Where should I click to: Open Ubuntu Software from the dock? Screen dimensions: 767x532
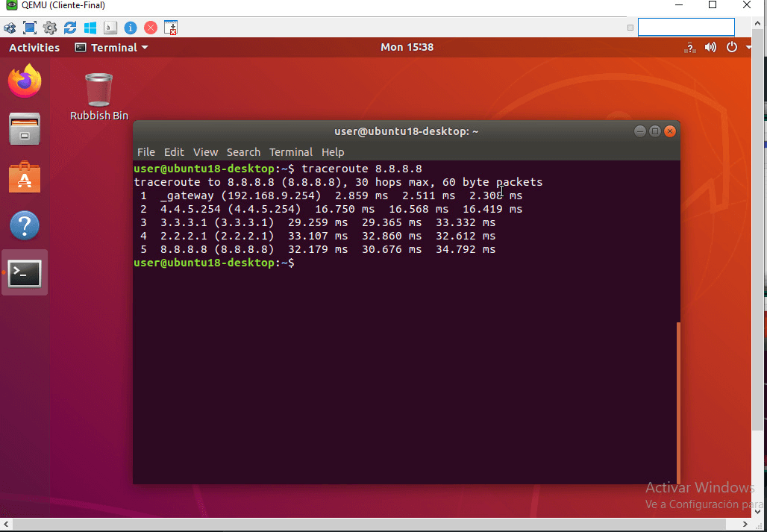tap(25, 178)
